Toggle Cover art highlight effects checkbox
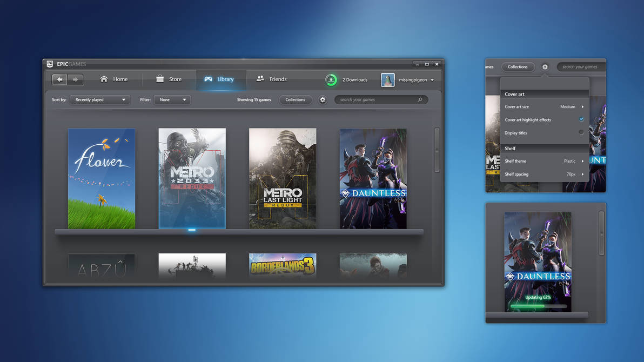The image size is (644, 362). coord(581,119)
